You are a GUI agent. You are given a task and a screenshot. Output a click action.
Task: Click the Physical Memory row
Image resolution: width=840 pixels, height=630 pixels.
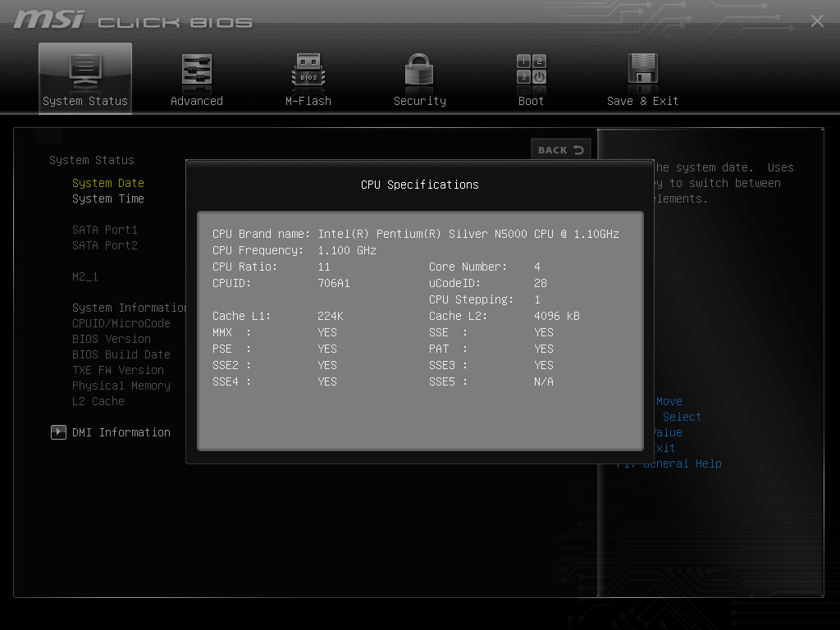point(121,386)
